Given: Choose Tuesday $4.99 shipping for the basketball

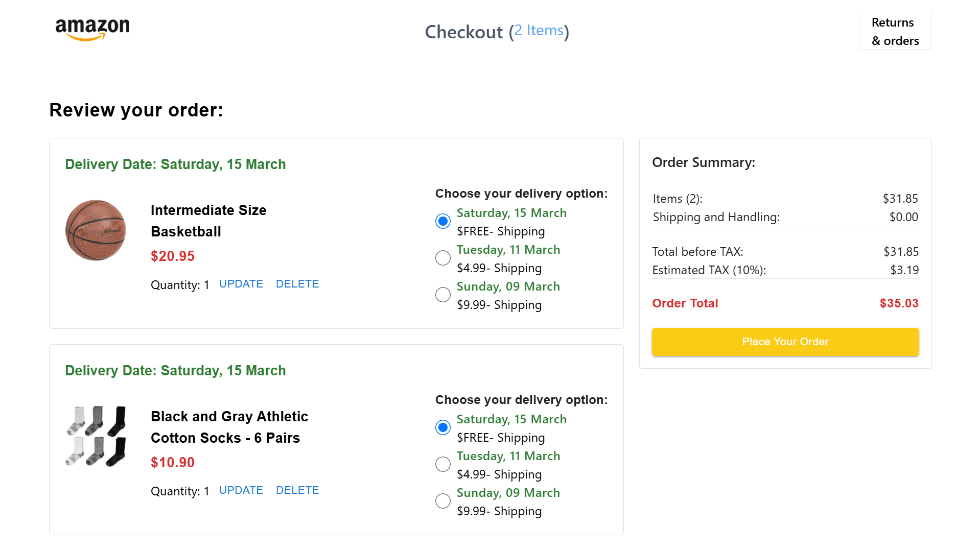Looking at the screenshot, I should 443,258.
